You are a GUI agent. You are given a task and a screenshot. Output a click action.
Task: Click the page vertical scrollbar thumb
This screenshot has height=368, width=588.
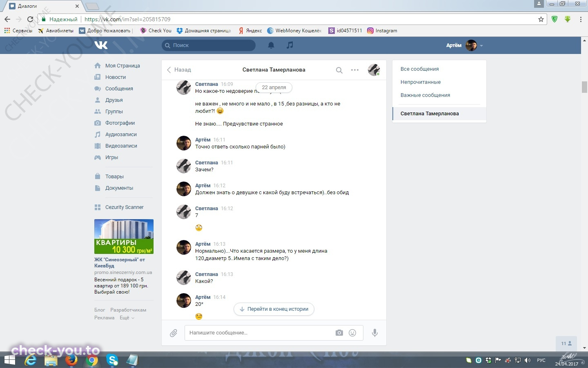tap(584, 87)
